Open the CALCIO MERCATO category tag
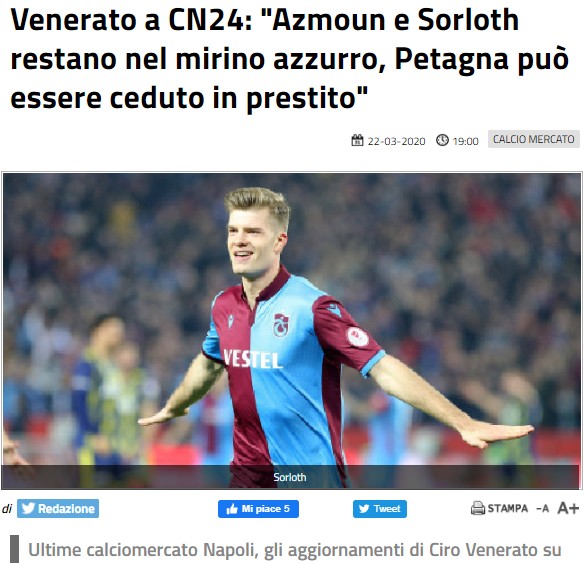 coord(534,139)
